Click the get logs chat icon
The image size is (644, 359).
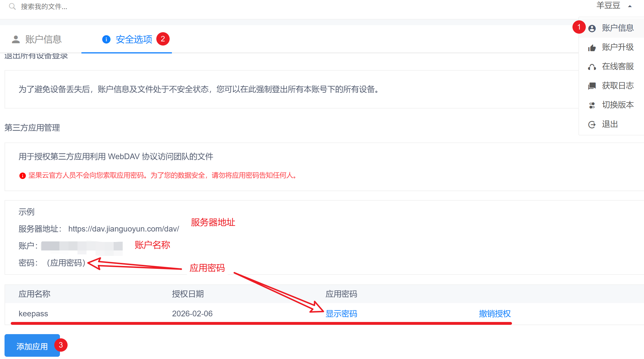[x=592, y=86]
